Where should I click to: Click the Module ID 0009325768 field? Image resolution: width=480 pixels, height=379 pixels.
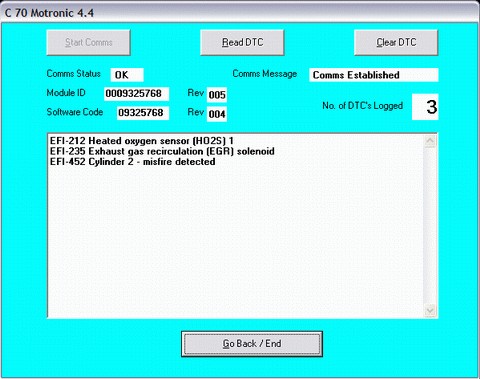(136, 94)
